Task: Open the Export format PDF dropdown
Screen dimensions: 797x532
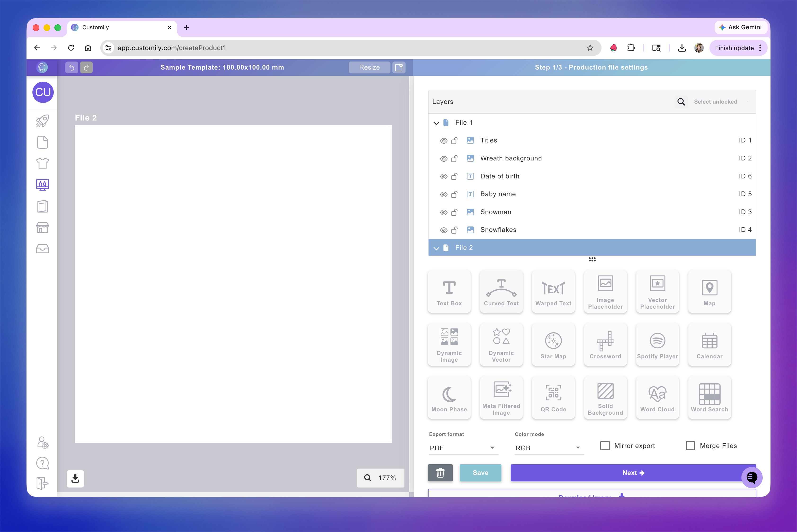Action: (463, 448)
